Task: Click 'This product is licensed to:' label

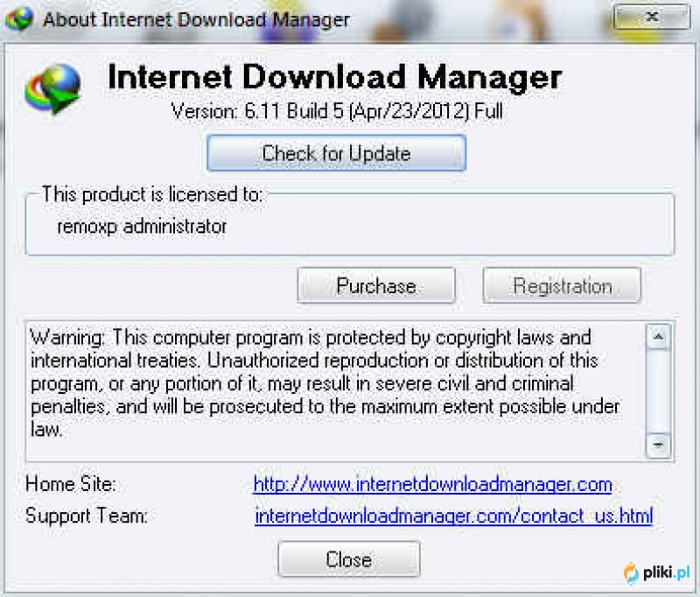Action: coord(152,194)
